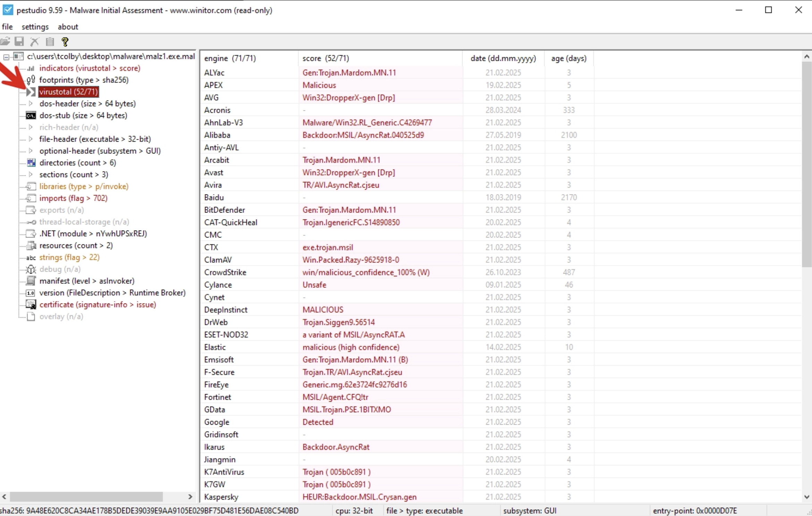The image size is (812, 516).
Task: Click the debug bug icon
Action: 31,269
